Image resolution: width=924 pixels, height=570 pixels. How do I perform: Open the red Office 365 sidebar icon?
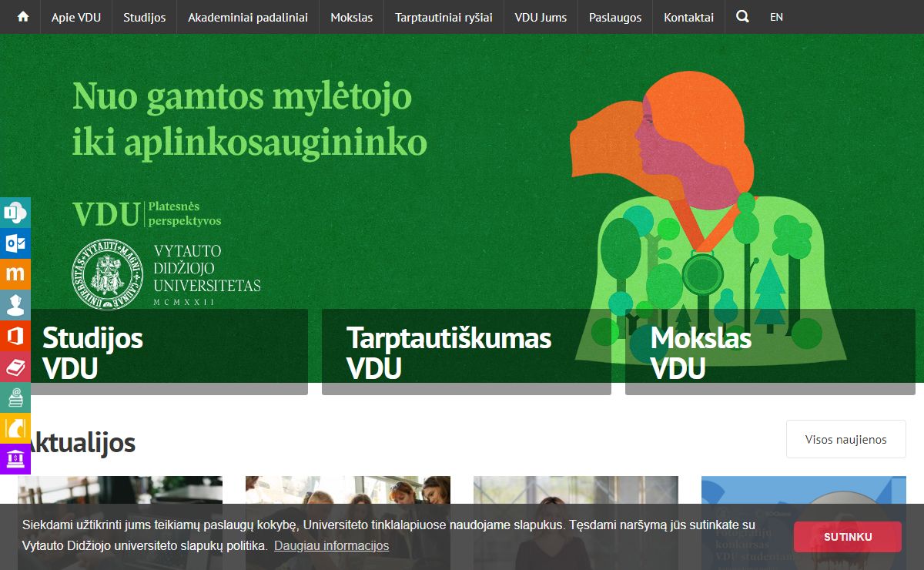(15, 335)
